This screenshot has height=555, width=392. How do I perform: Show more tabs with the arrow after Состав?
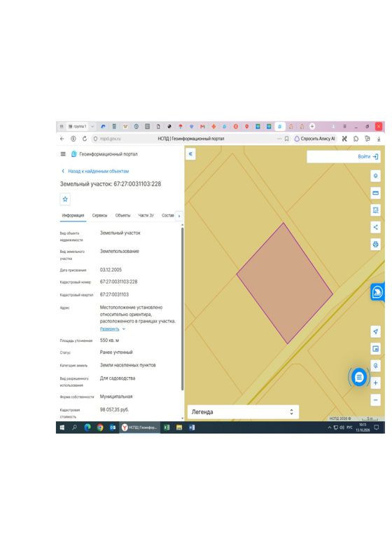point(179,216)
